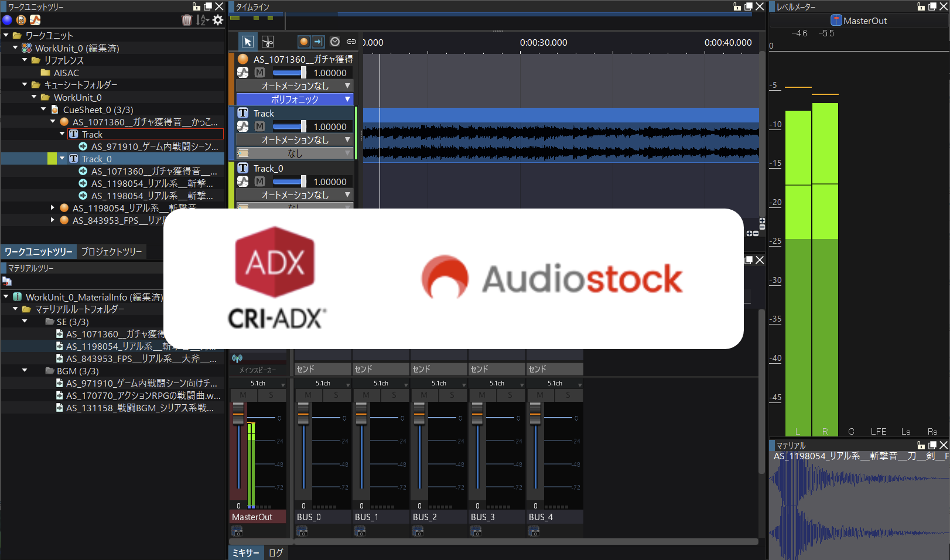Mute the MasterOut channel strip
This screenshot has height=560, width=950.
[x=243, y=395]
